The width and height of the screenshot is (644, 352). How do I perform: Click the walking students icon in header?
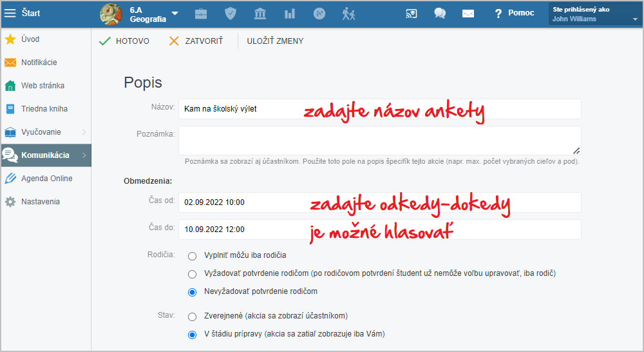[349, 14]
